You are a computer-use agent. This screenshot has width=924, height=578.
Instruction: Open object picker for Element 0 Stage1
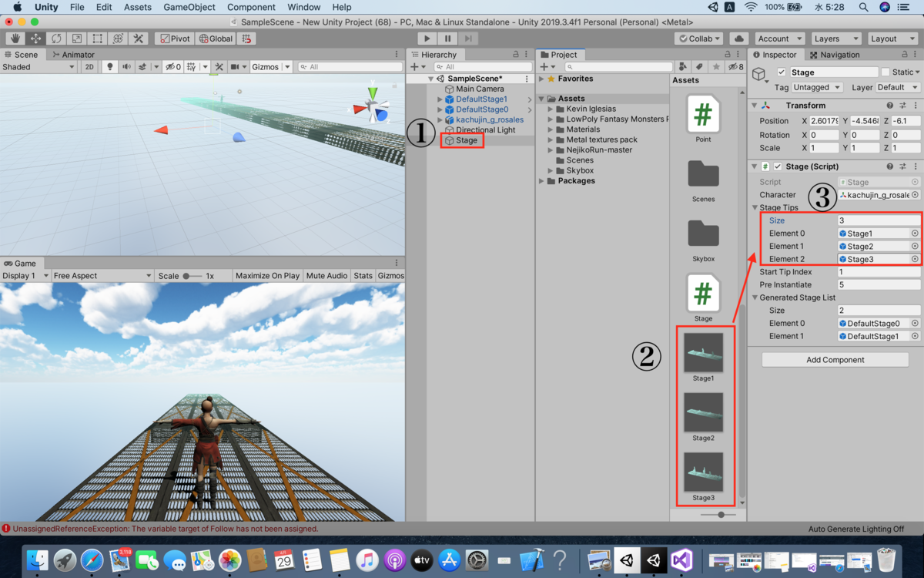(x=915, y=234)
